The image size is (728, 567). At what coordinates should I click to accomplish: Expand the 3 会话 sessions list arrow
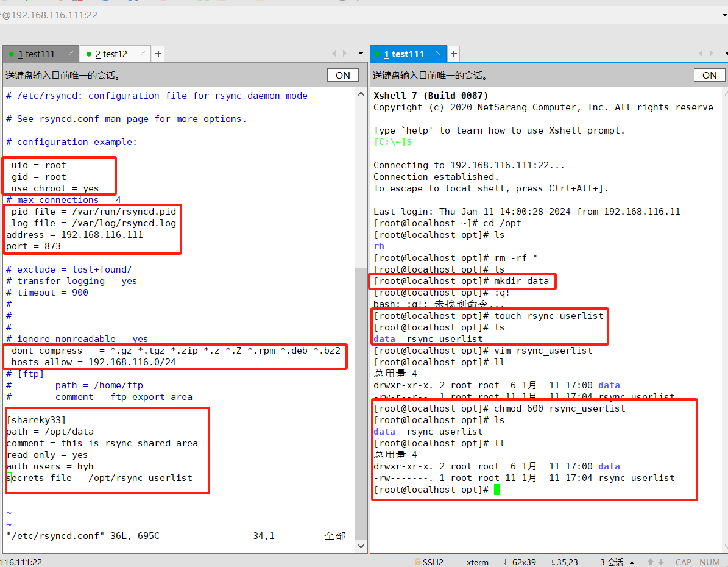632,562
